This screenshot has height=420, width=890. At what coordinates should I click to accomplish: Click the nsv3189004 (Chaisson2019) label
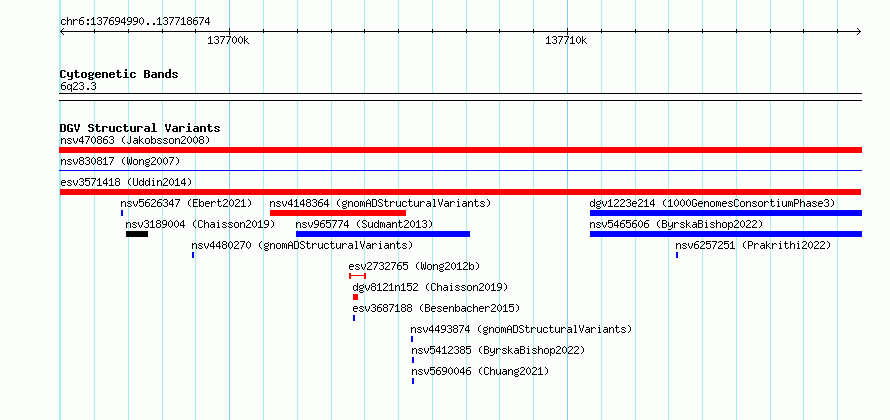click(x=200, y=224)
